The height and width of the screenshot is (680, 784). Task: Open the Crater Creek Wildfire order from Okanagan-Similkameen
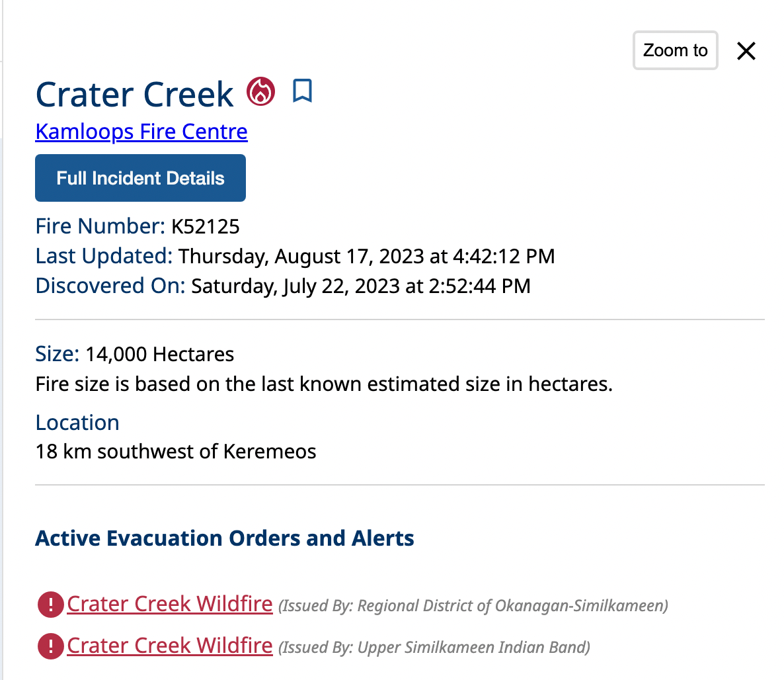(170, 604)
